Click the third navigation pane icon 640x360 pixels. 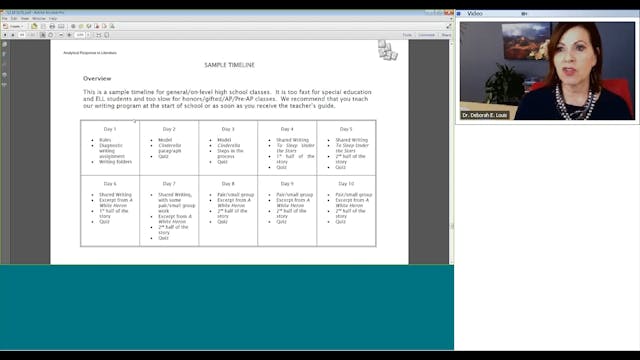click(x=4, y=64)
